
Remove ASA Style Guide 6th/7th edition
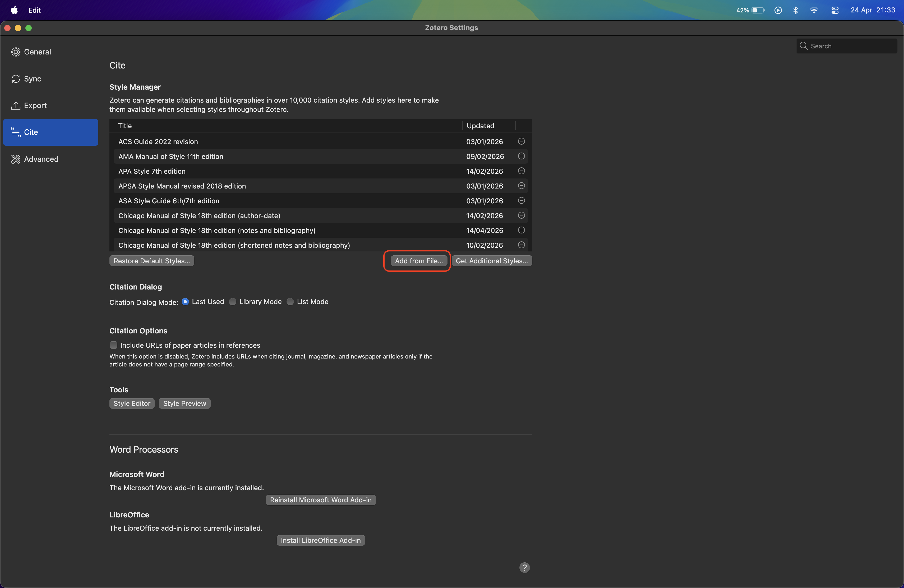coord(521,201)
